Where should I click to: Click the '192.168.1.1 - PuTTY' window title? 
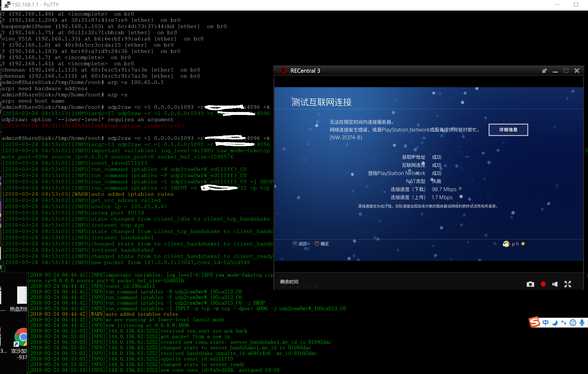[35, 4]
